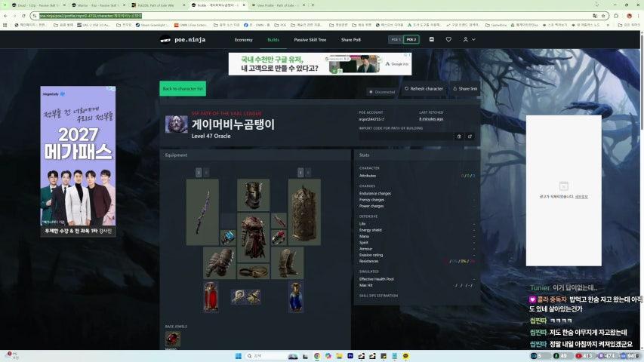Screen dimensions: 644x362
Task: Select left weapon set 2
Action: click(206, 173)
